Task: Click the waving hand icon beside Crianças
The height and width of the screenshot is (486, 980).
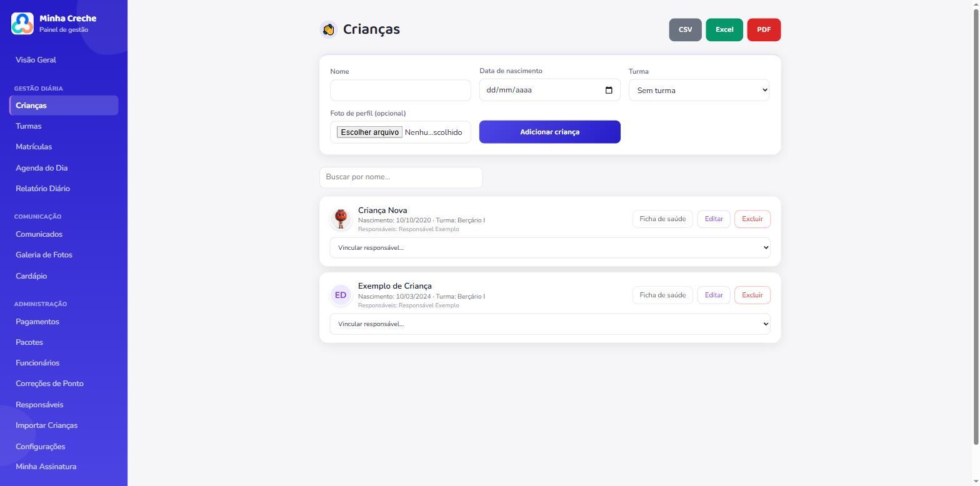Action: (x=329, y=29)
